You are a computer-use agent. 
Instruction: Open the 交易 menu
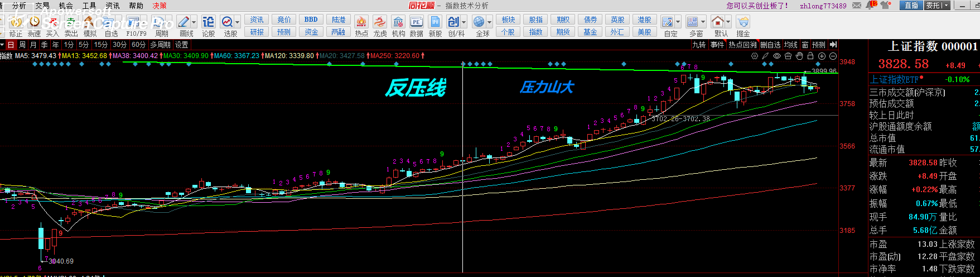(42, 6)
